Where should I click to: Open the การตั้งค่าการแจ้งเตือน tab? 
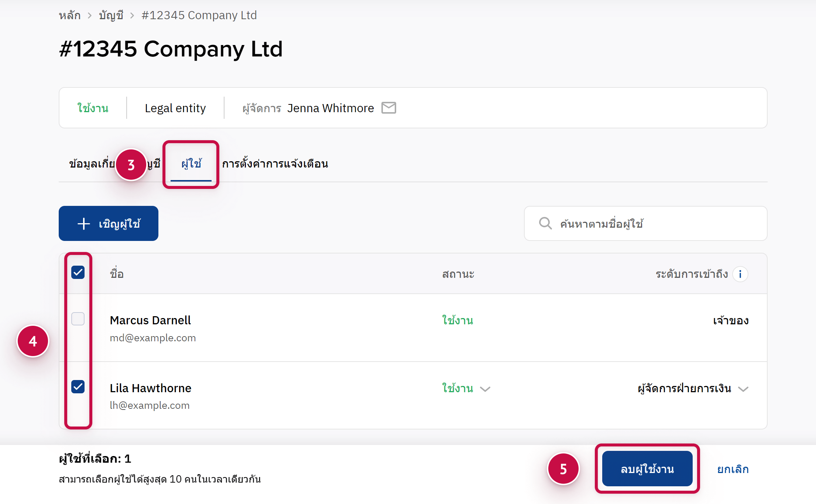tap(275, 163)
